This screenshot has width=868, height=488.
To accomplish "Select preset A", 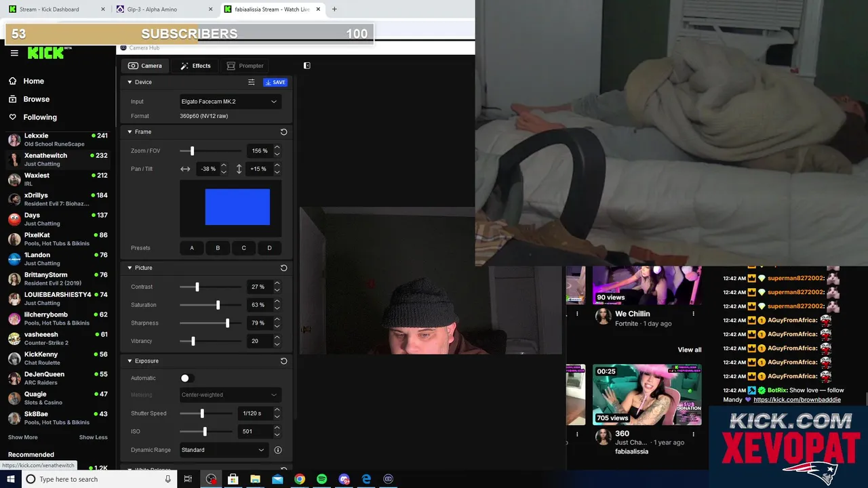I will pos(192,248).
